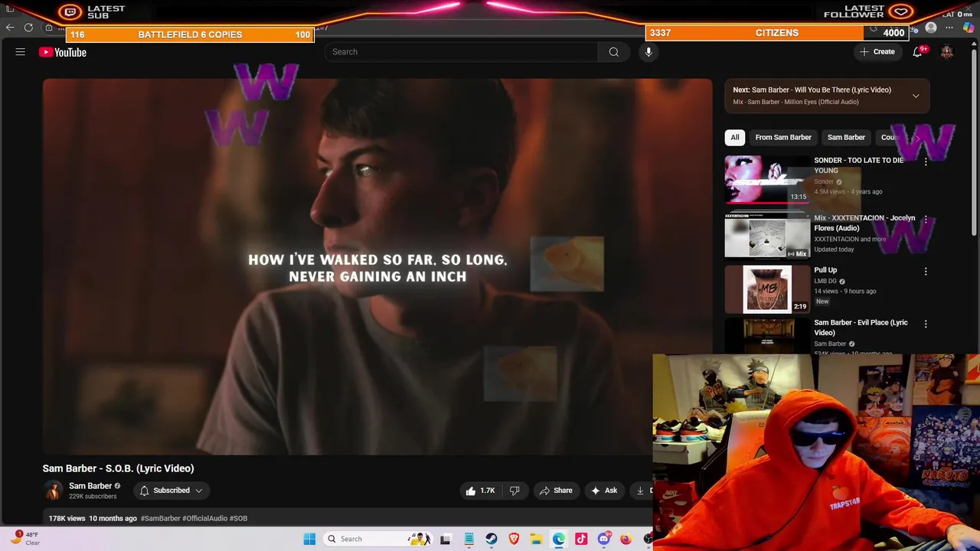This screenshot has width=980, height=551.
Task: Open YouTube notifications bell
Action: (917, 52)
